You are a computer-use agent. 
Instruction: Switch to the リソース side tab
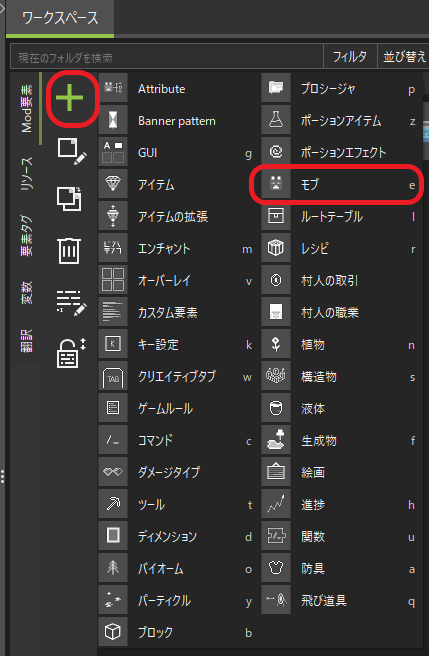point(27,174)
